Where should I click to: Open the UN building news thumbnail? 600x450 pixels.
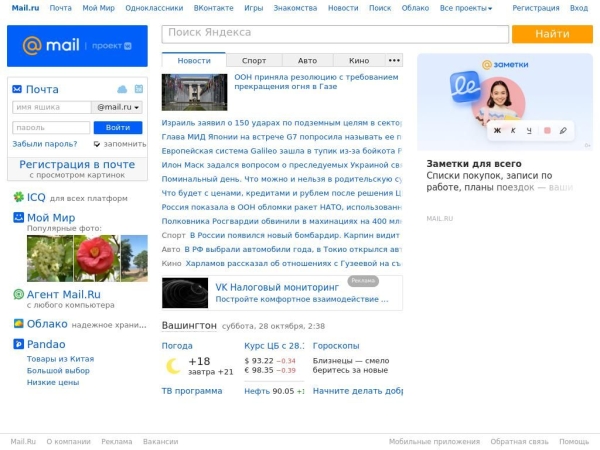[x=194, y=92]
